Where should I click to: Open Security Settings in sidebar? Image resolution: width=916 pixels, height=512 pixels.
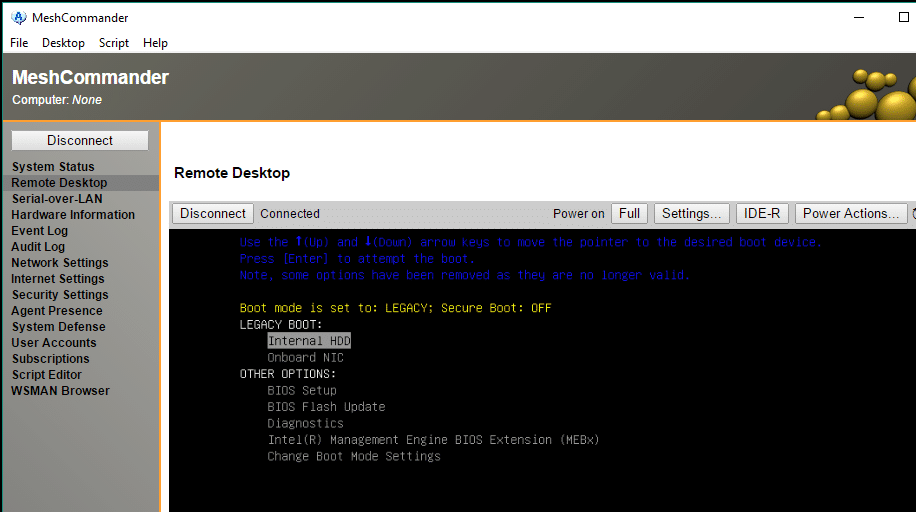click(60, 295)
